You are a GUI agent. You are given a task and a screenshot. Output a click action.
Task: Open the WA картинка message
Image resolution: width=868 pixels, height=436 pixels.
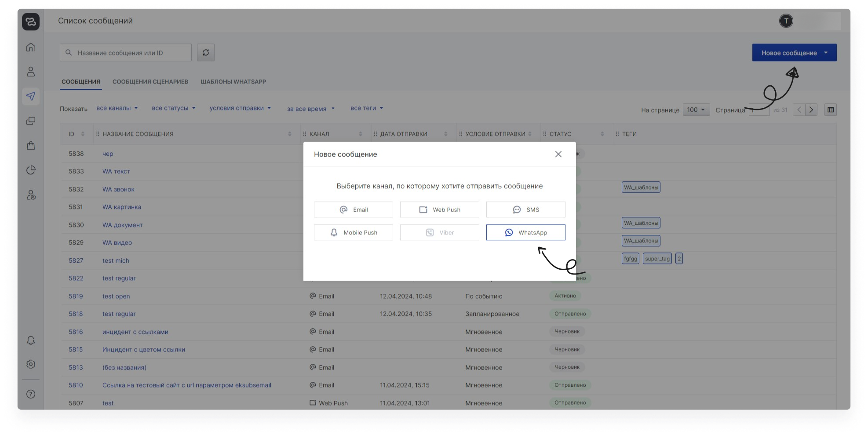click(x=122, y=207)
